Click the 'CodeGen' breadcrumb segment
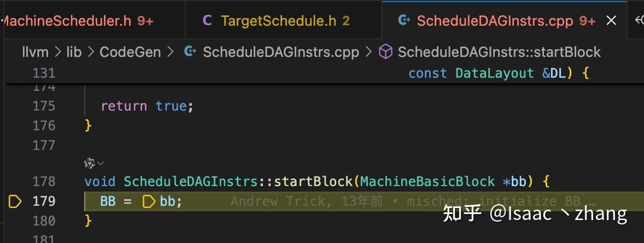 (x=130, y=52)
